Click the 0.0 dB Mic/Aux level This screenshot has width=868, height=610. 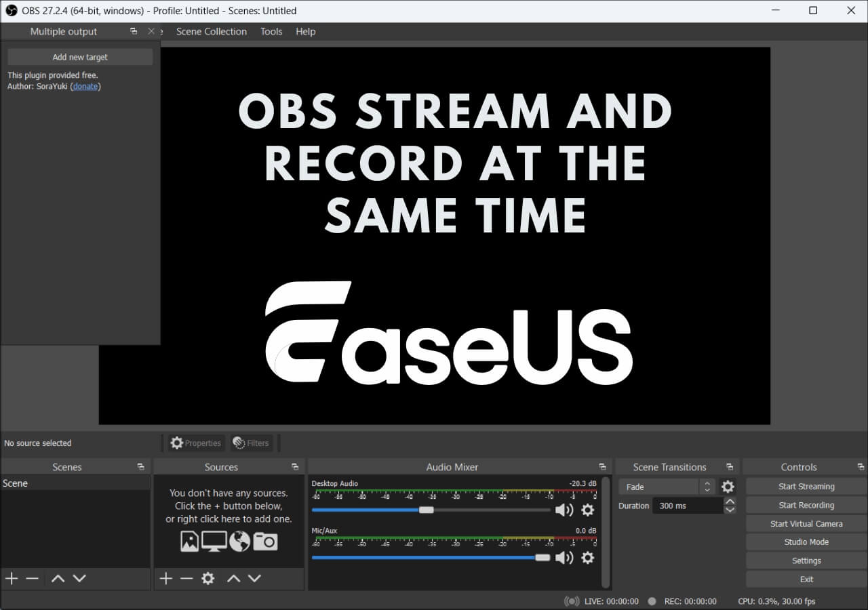[x=586, y=531]
